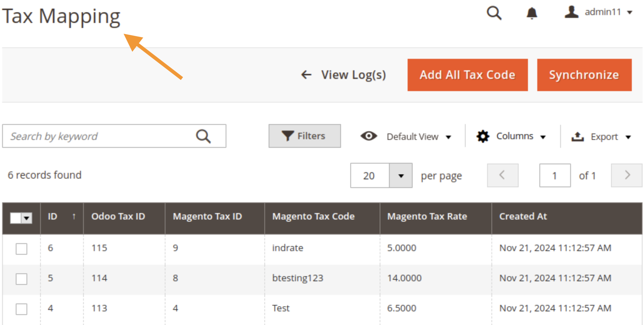Screen dimensions: 644x325
Task: Click the page number input field
Action: coord(555,175)
